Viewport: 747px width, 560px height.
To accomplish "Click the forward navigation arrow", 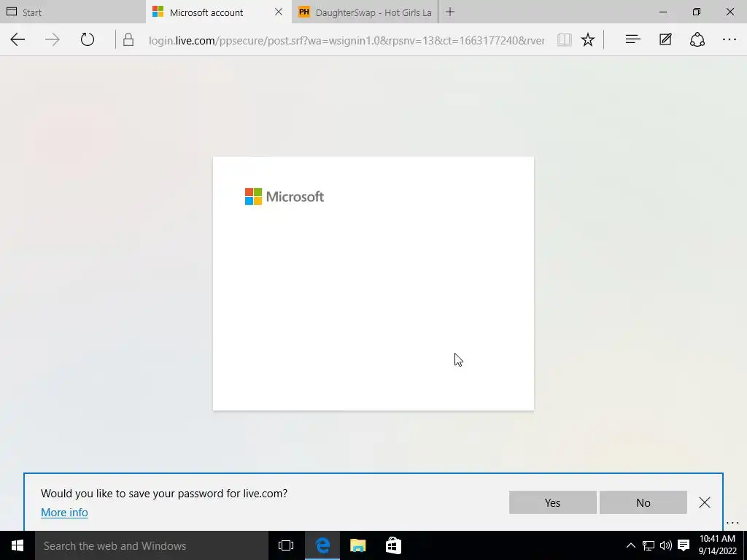I will coord(53,39).
